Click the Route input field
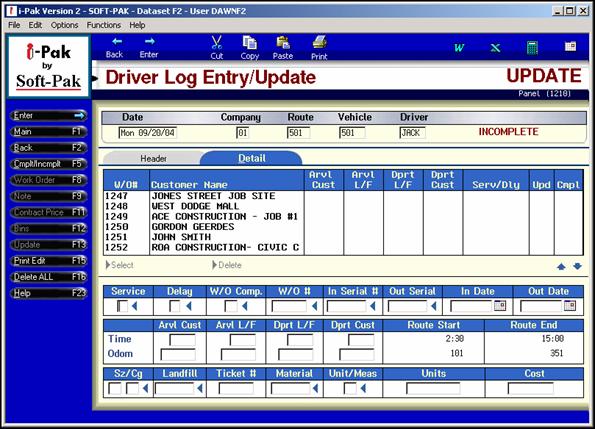The image size is (595, 429). pos(299,133)
